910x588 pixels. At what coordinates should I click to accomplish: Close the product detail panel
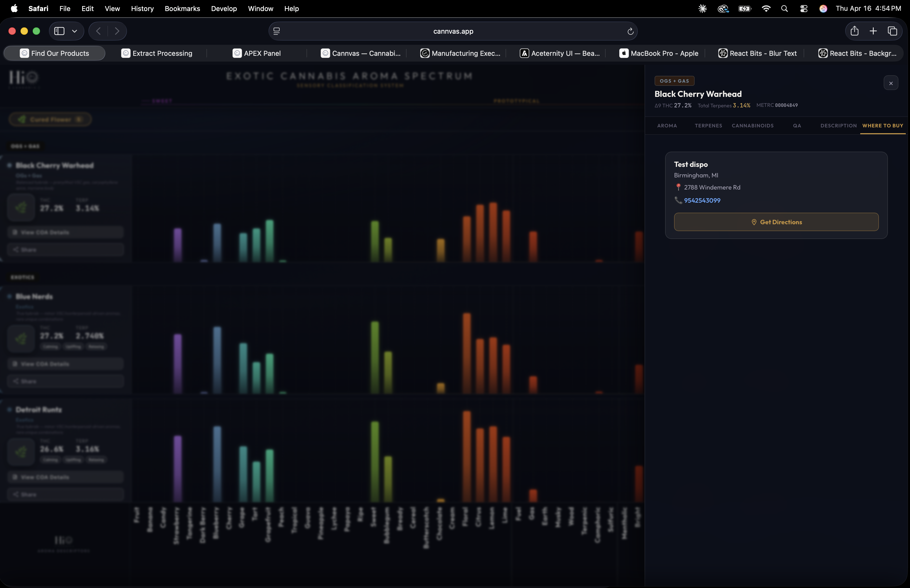point(891,83)
